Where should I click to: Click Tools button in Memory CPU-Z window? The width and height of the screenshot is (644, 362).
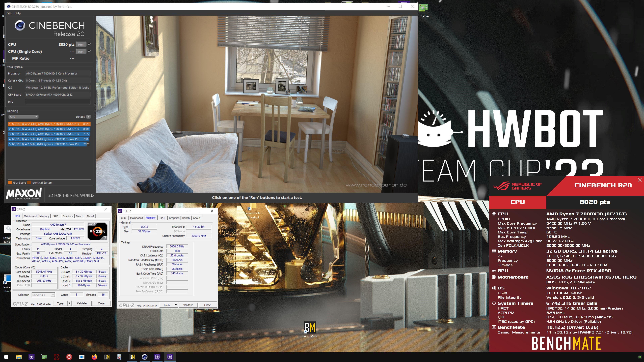[167, 305]
